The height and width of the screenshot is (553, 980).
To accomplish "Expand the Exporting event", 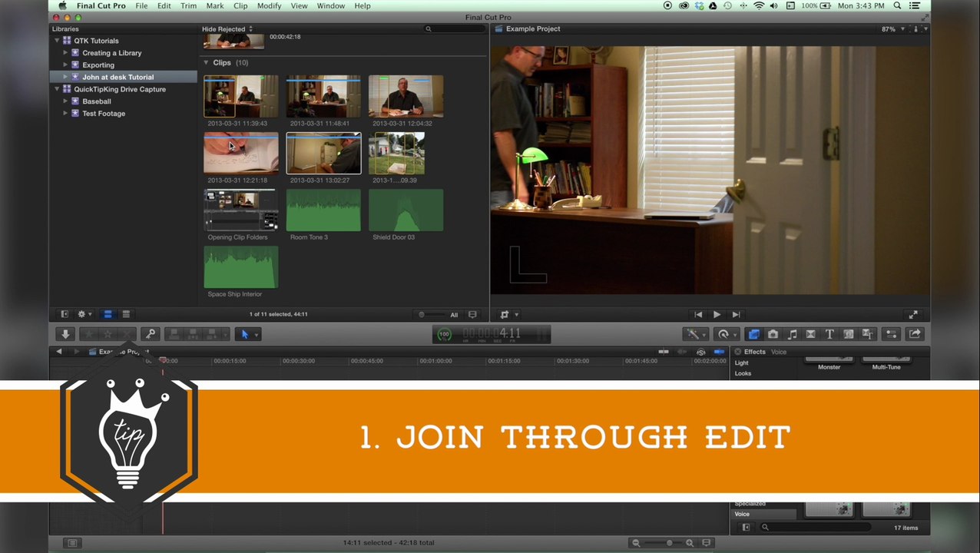I will (x=66, y=65).
